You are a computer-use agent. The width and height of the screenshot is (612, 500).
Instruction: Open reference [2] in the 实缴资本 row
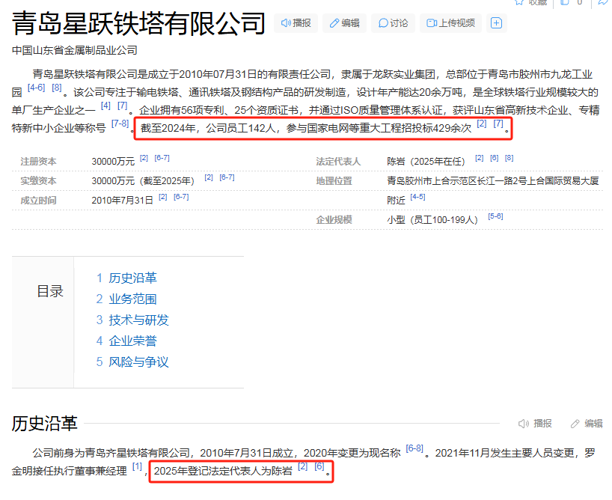click(x=209, y=177)
